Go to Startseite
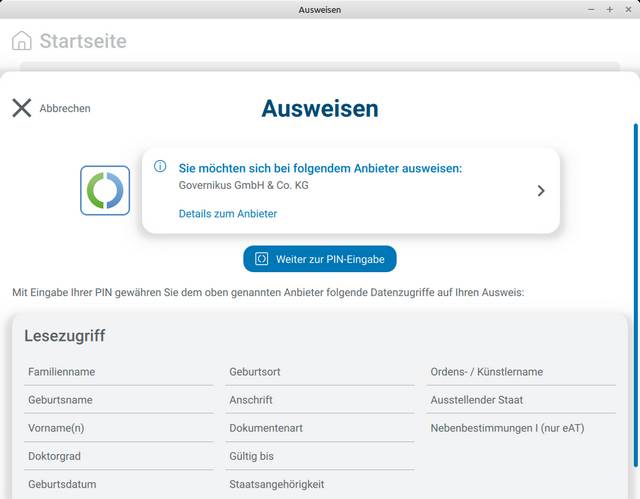 pos(82,41)
